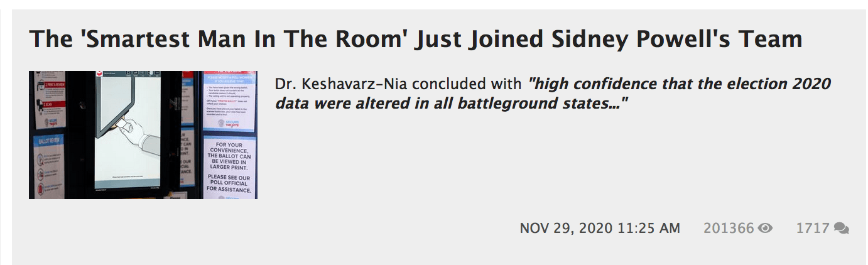Open the comments speech-bubble icon
The height and width of the screenshot is (265, 868).
pos(842,229)
